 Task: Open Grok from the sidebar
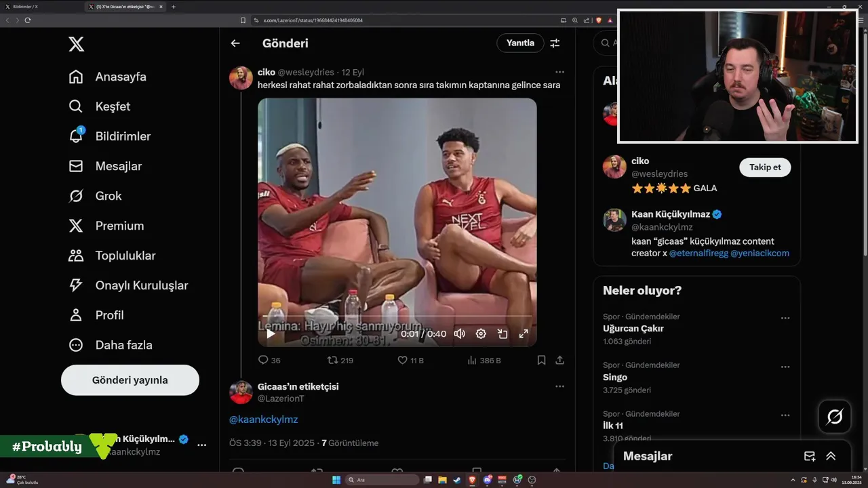95,196
